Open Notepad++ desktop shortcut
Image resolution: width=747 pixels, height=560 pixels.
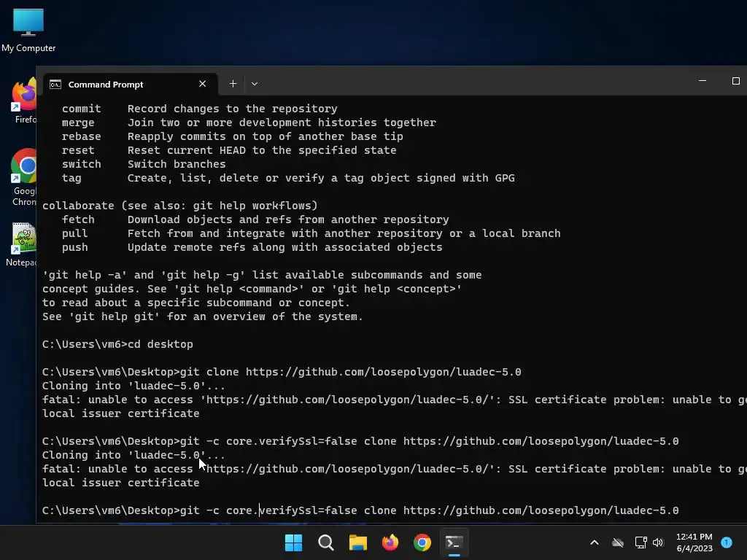(x=23, y=244)
